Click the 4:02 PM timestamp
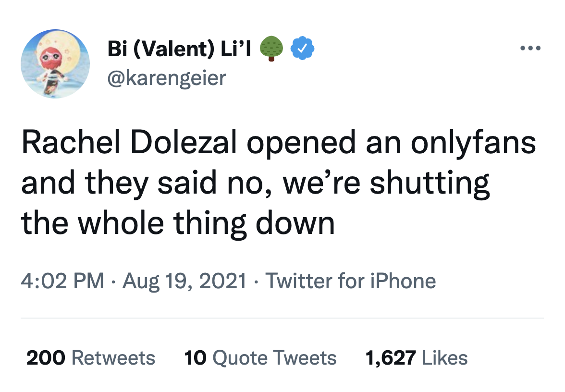This screenshot has width=565, height=392. click(62, 281)
